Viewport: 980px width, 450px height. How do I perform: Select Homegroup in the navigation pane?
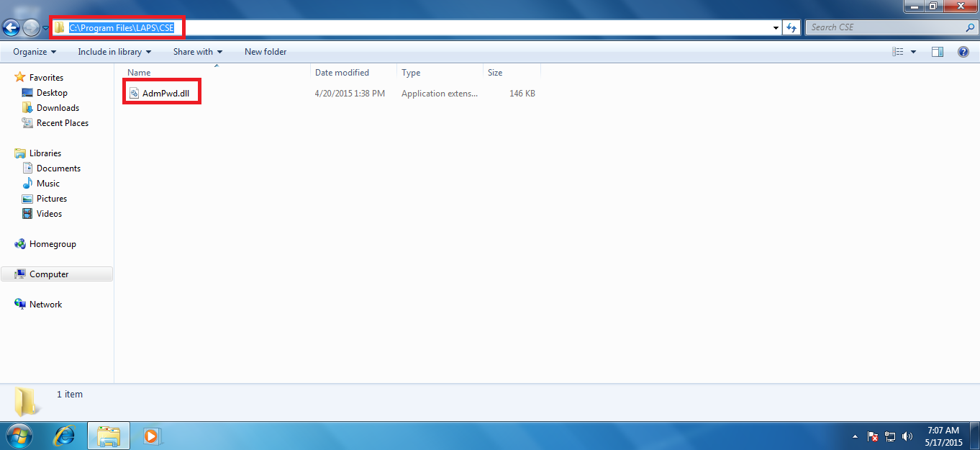click(x=53, y=244)
